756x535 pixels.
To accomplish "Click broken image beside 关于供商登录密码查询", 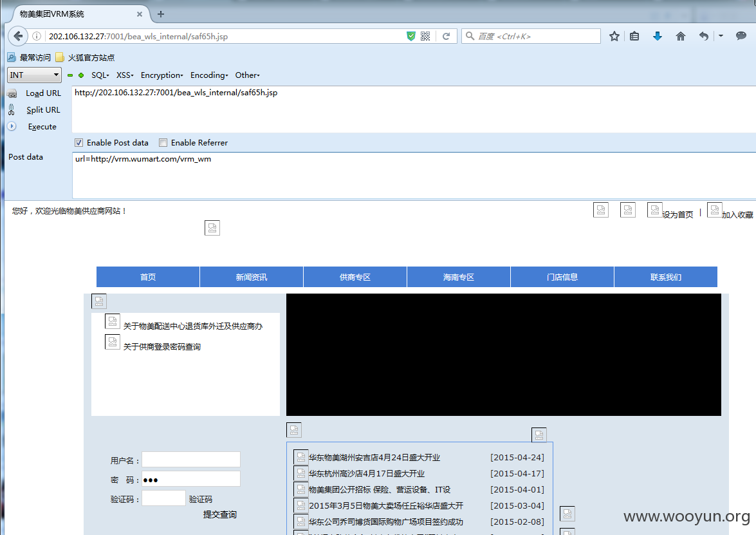I will point(113,342).
